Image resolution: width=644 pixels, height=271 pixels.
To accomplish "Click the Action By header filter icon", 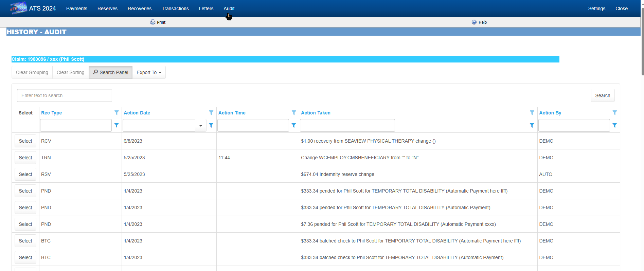I will 614,113.
